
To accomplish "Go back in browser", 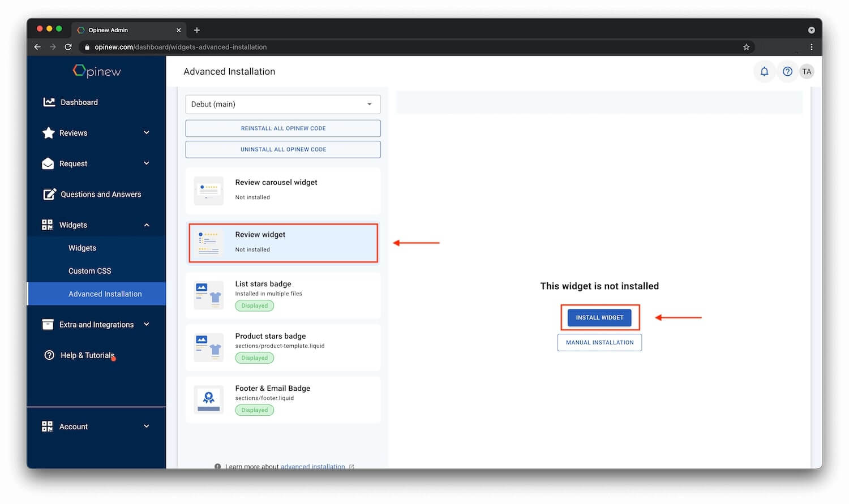I will (37, 47).
